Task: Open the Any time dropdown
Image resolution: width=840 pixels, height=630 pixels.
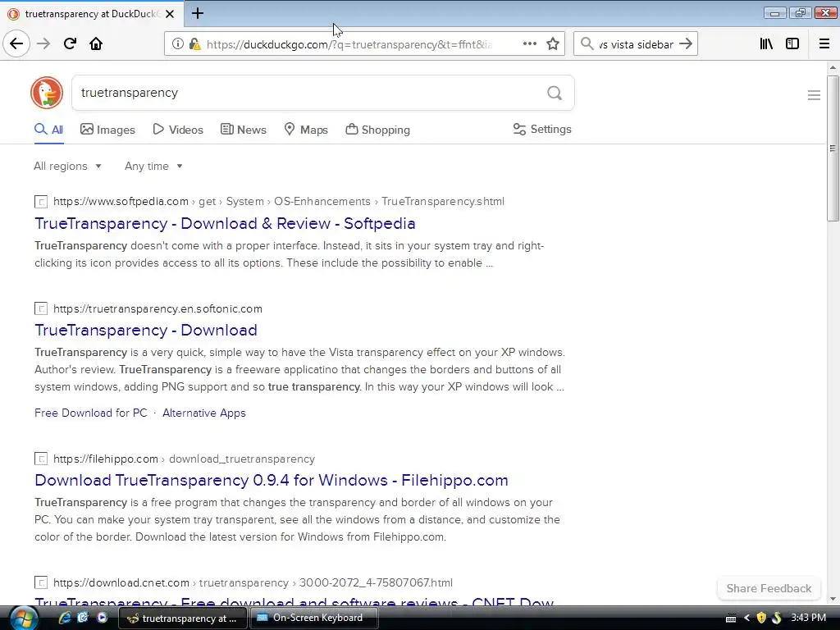Action: coord(153,166)
